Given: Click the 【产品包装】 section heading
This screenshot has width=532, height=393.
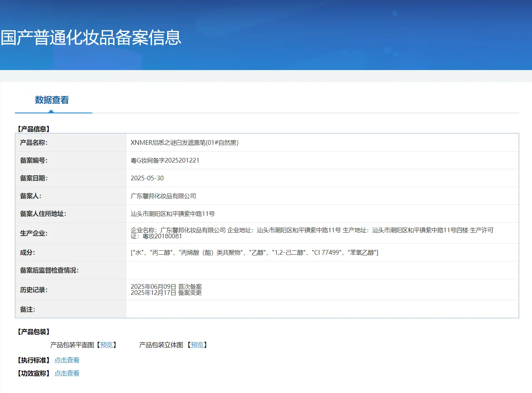Looking at the screenshot, I should coord(33,332).
